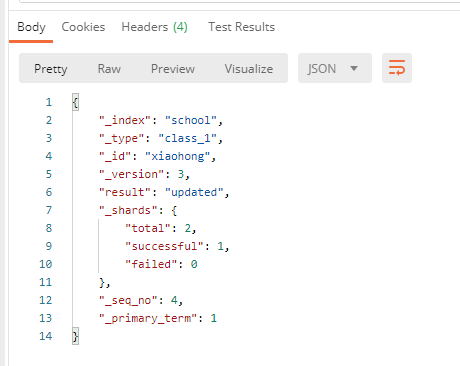
Task: Click the "_primary_term" key
Action: click(x=148, y=318)
